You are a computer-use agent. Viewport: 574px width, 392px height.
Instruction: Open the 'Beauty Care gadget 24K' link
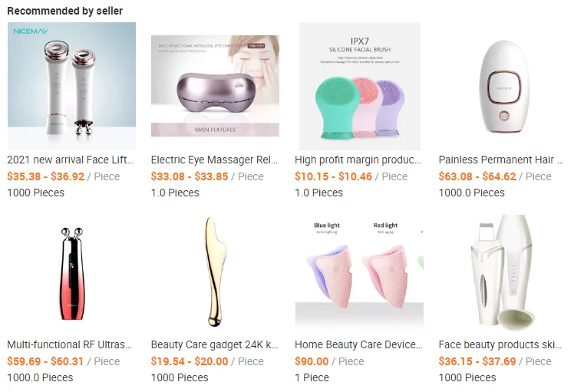point(215,344)
